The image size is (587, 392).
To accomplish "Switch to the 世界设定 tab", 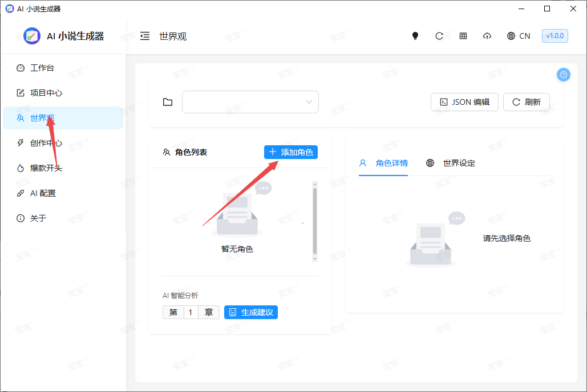I will click(x=451, y=163).
